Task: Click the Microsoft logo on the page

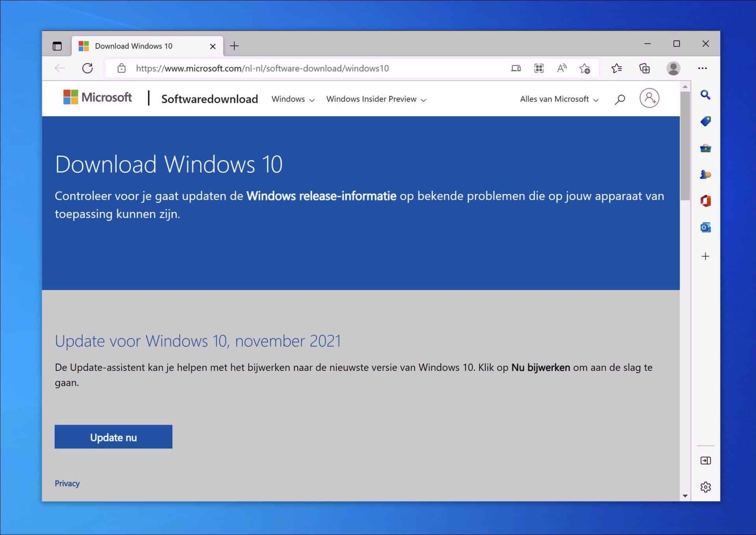Action: coord(97,98)
